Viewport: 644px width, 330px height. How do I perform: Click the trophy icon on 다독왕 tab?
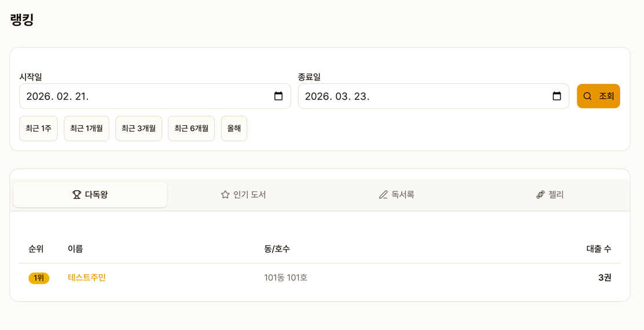point(76,195)
